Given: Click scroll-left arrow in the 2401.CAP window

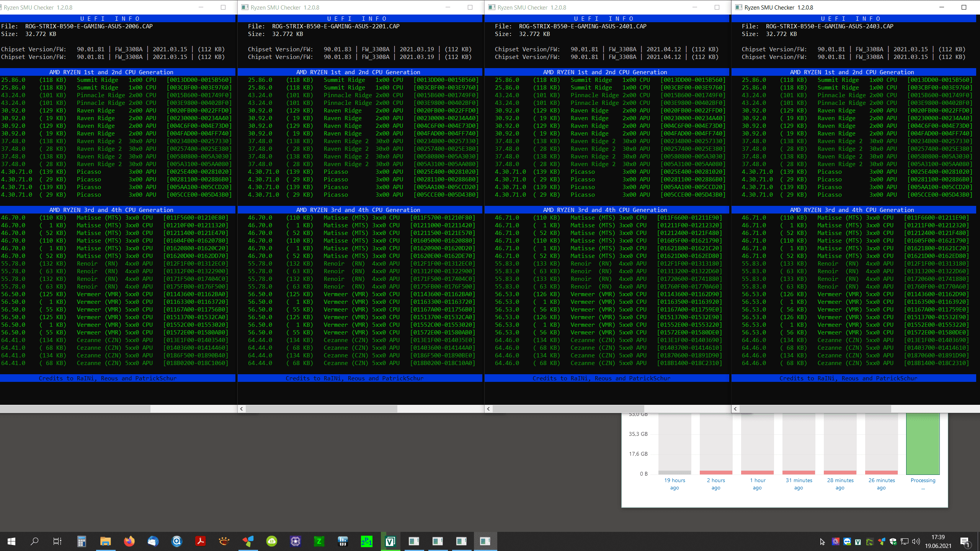Looking at the screenshot, I should pyautogui.click(x=488, y=409).
